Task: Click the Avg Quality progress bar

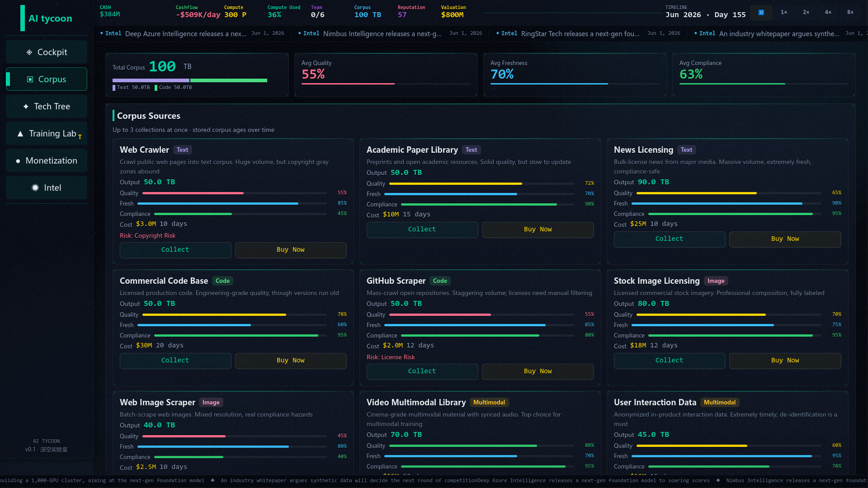Action: click(386, 84)
